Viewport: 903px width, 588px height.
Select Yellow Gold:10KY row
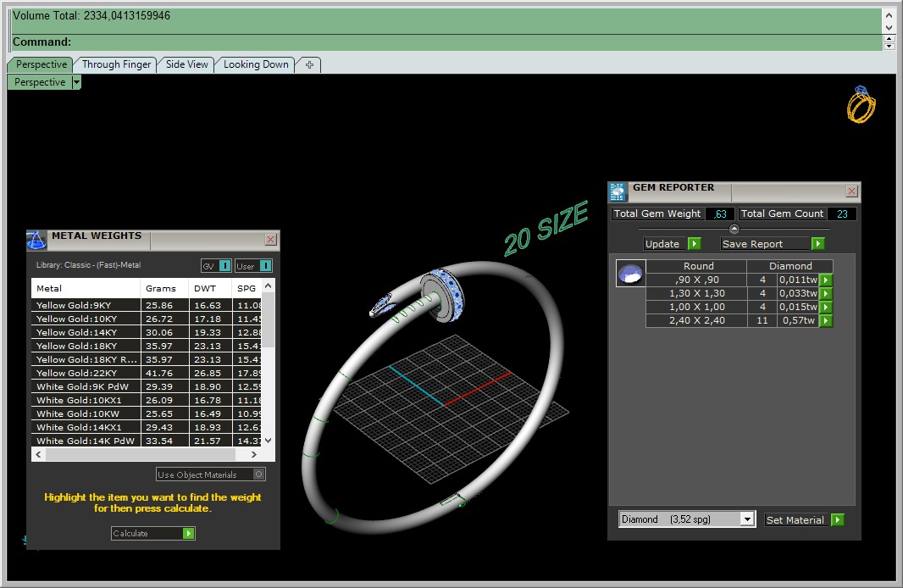(x=147, y=319)
